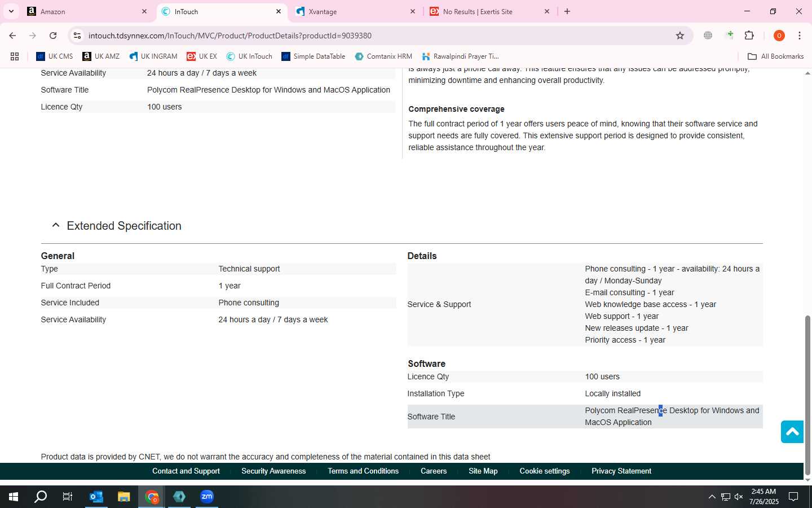Open the Chrome extensions puzzle icon
This screenshot has height=508, width=812.
749,36
